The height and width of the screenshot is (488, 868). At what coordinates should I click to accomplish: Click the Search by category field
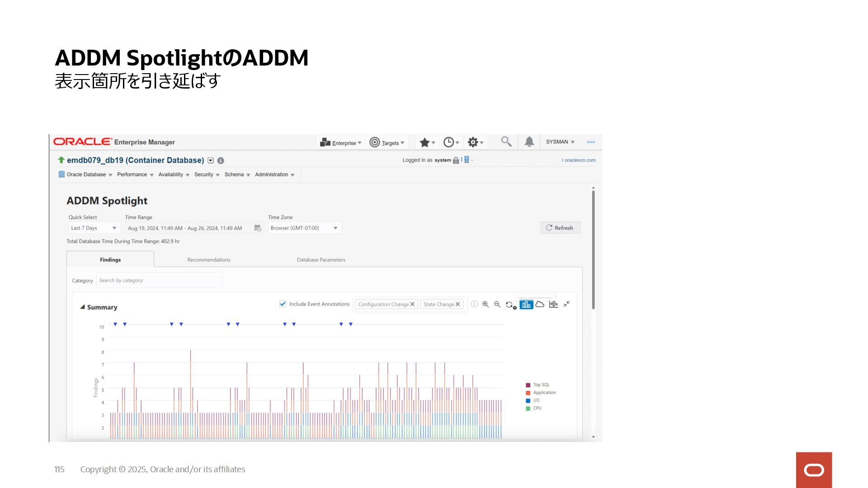[x=159, y=280]
